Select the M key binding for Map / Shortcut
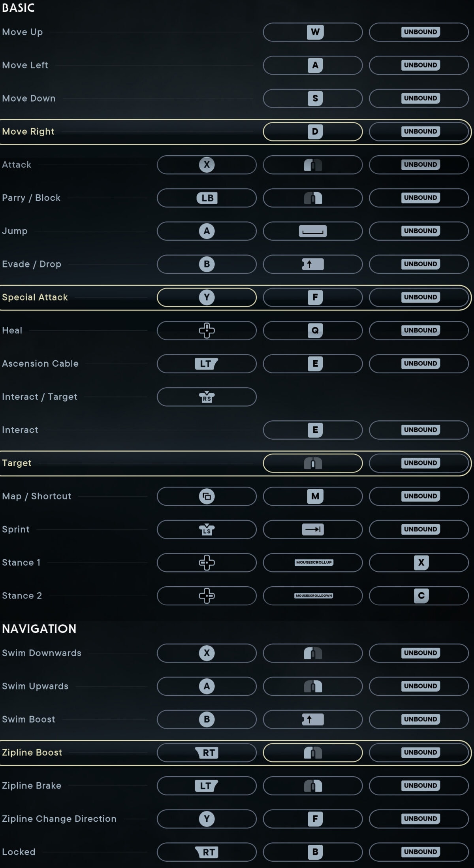Viewport: 474px width, 868px height. 312,496
